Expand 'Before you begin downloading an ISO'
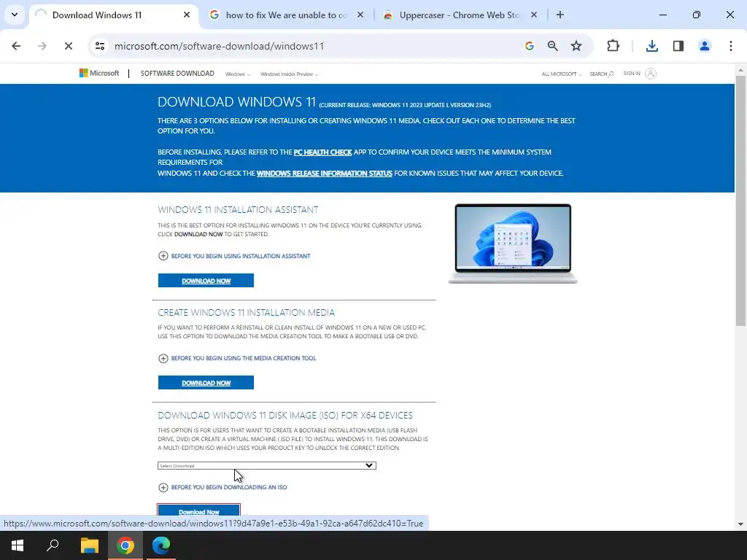The image size is (747, 560). pos(222,487)
